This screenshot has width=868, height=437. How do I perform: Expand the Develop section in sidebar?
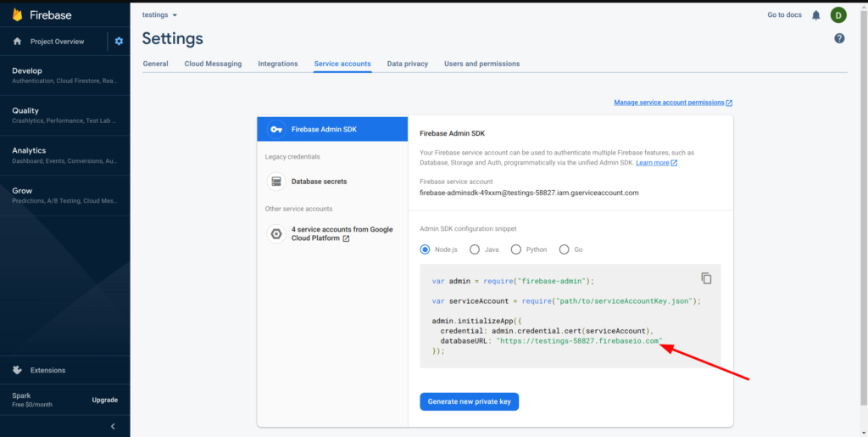click(x=64, y=76)
